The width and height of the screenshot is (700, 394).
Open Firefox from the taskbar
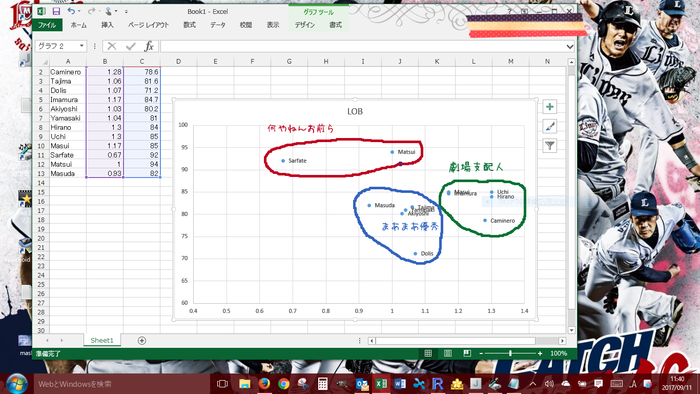click(x=264, y=384)
